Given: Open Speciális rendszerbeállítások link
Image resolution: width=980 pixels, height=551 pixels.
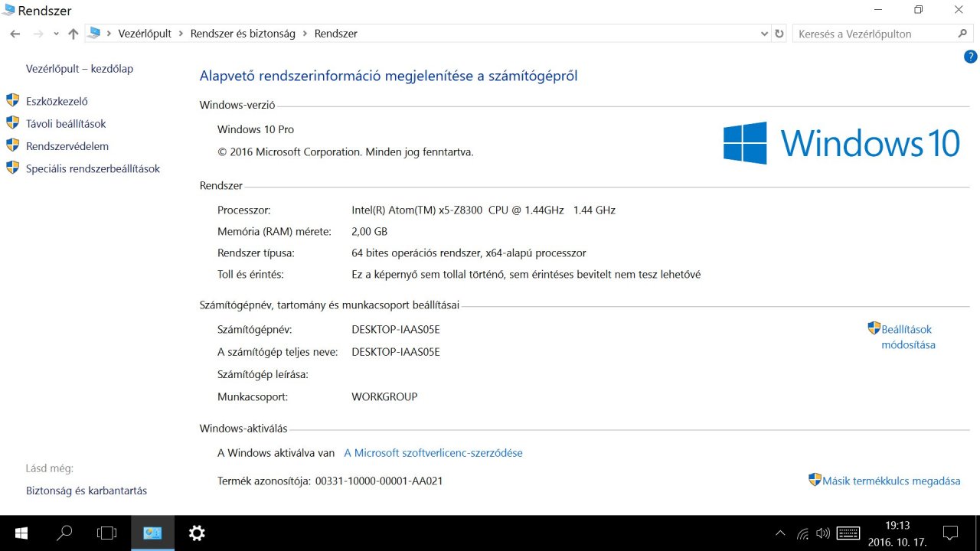Looking at the screenshot, I should point(93,168).
